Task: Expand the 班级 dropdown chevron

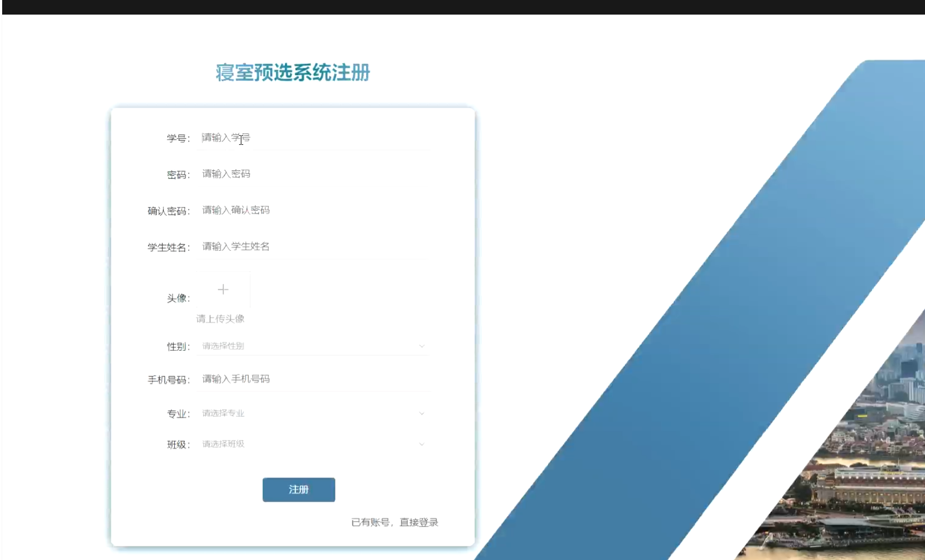Action: (x=421, y=444)
